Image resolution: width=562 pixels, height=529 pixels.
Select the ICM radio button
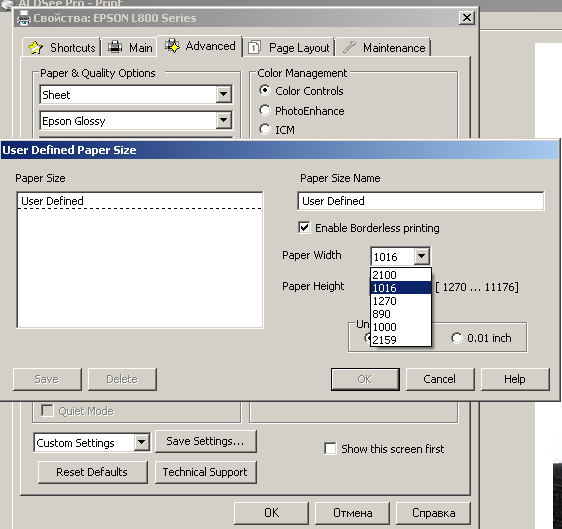(265, 129)
